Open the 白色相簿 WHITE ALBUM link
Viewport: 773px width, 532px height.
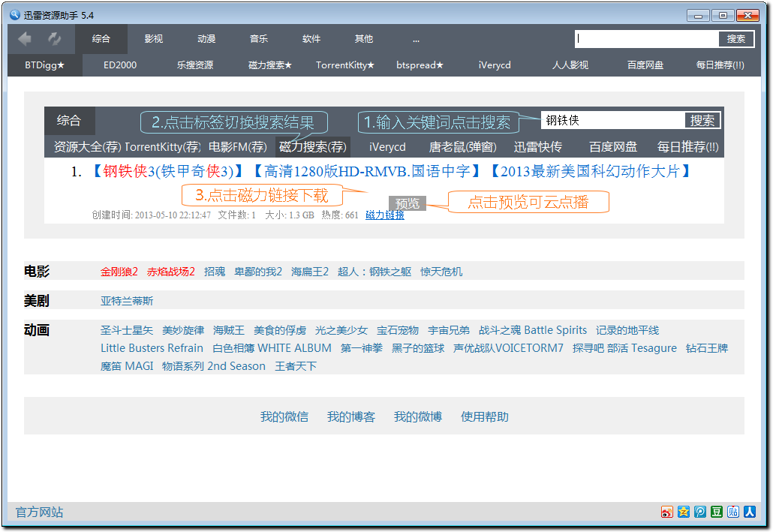click(x=272, y=348)
